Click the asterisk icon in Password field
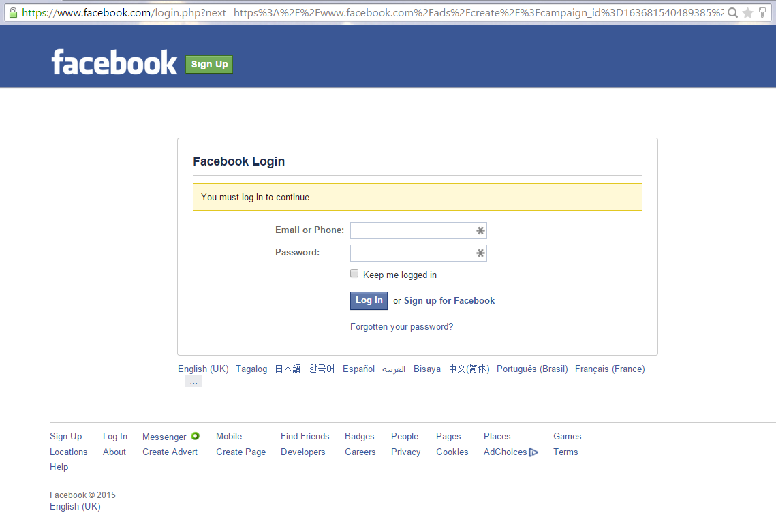The image size is (776, 532). click(480, 253)
